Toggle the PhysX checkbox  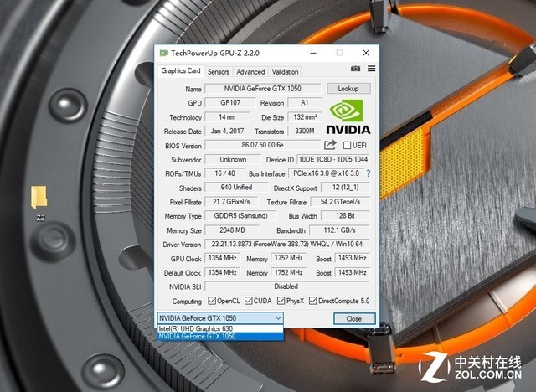281,301
